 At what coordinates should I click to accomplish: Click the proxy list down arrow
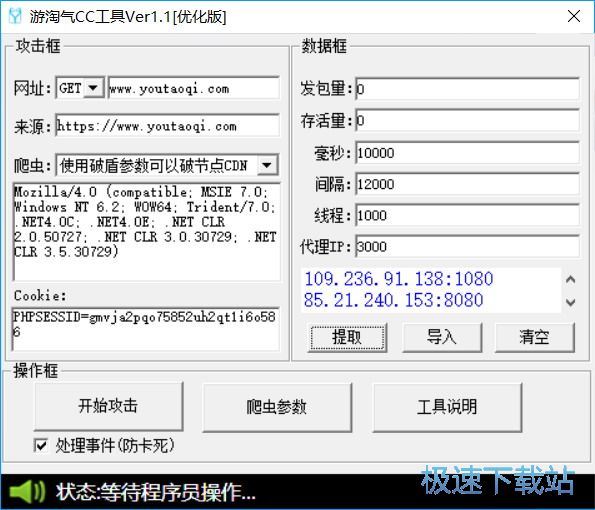pos(570,302)
